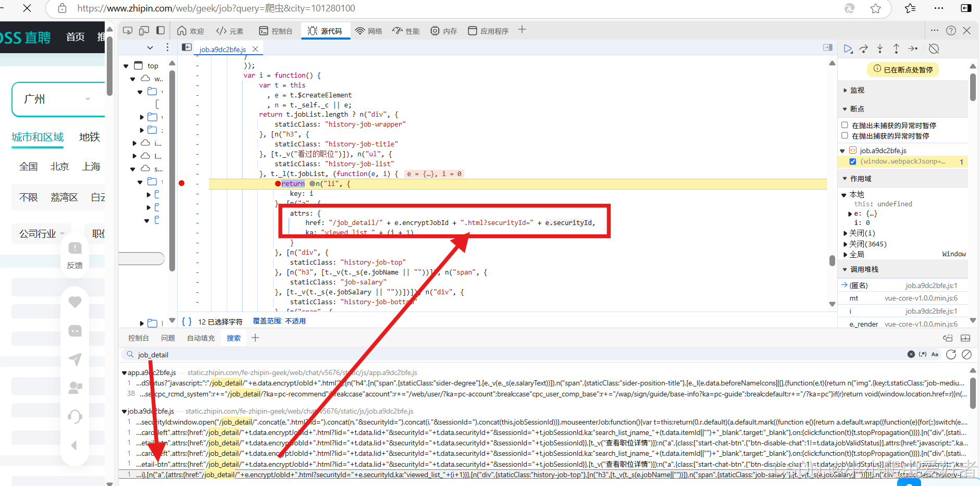
Task: Select 北京 city link
Action: [59, 167]
